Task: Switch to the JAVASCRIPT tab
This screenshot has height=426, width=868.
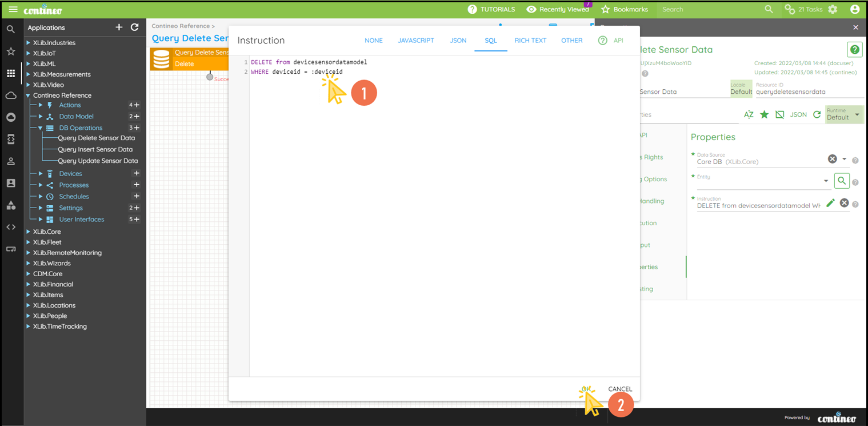Action: (415, 41)
